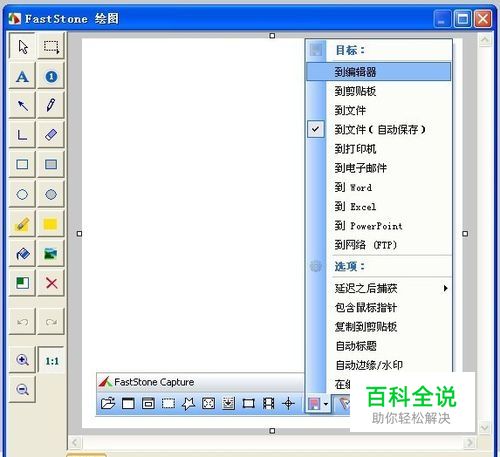The width and height of the screenshot is (500, 457).
Task: Zoom in with the plus magnifier
Action: click(22, 360)
